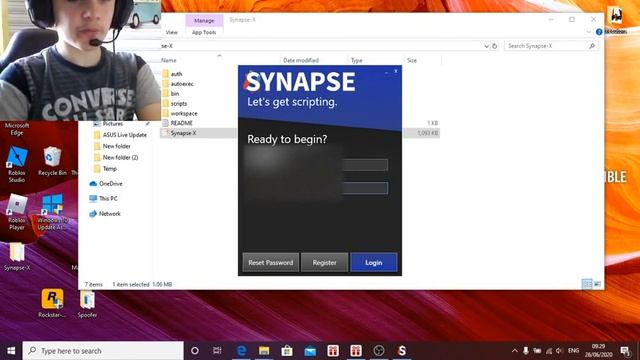Select the workspace folder
The height and width of the screenshot is (360, 640).
click(x=184, y=113)
